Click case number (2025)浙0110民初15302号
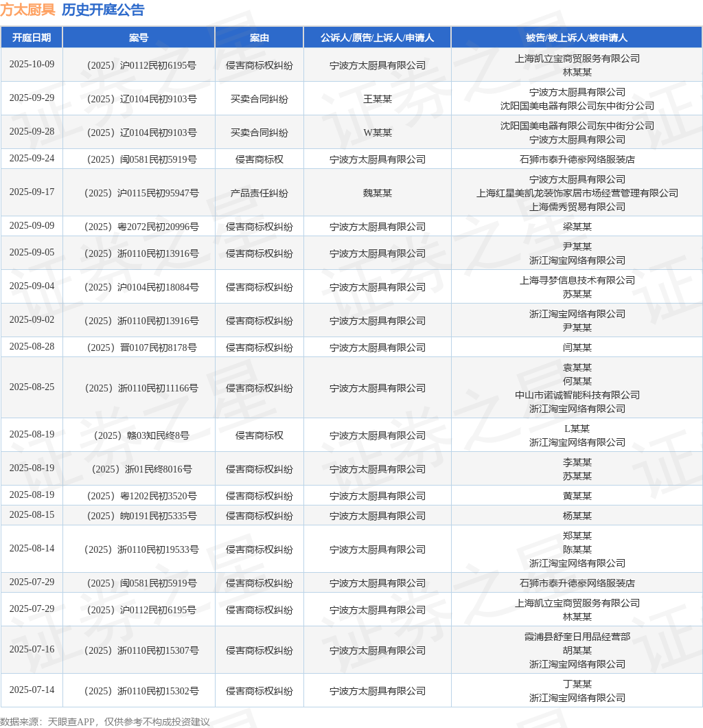Viewport: 703px width, 728px height. pos(141,692)
